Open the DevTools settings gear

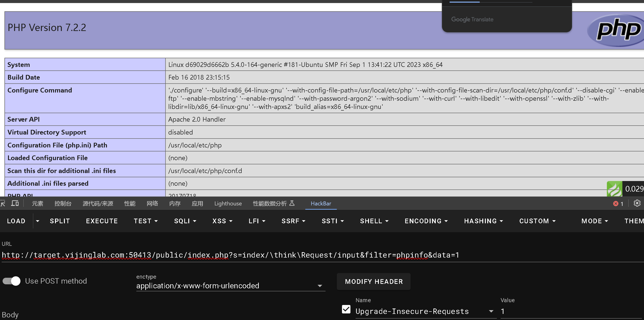tap(637, 203)
